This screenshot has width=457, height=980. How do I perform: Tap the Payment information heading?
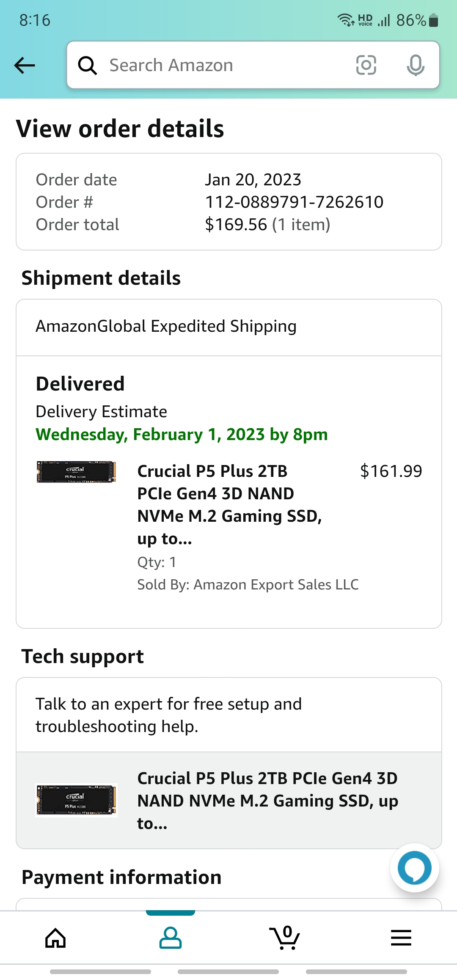pos(121,877)
